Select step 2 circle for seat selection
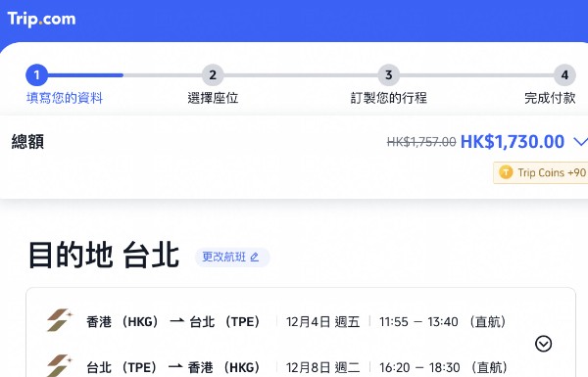Viewport: 588px width, 377px height. click(x=213, y=75)
